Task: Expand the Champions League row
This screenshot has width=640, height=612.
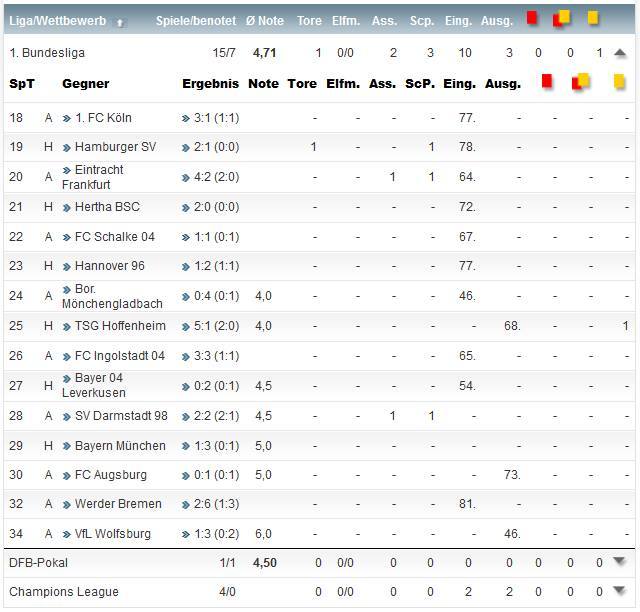Action: pos(620,592)
